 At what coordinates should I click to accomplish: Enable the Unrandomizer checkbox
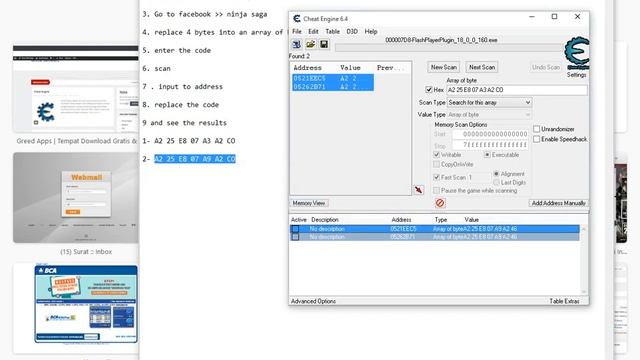(536, 129)
